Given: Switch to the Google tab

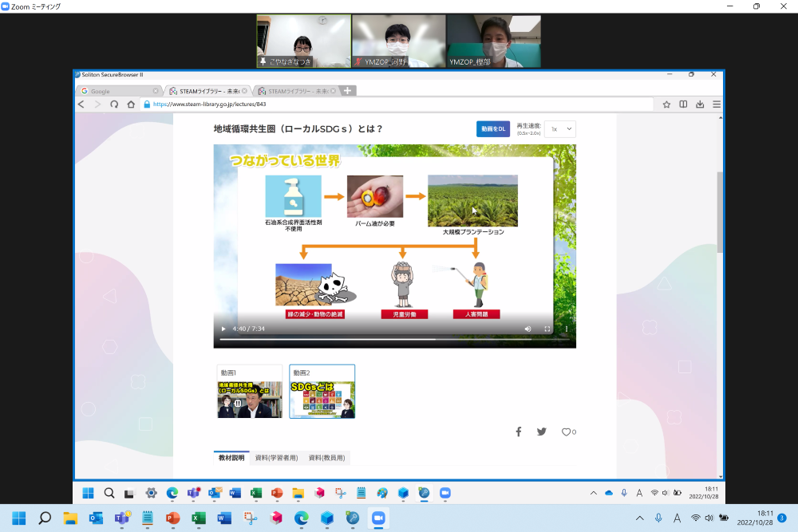Looking at the screenshot, I should click(120, 91).
